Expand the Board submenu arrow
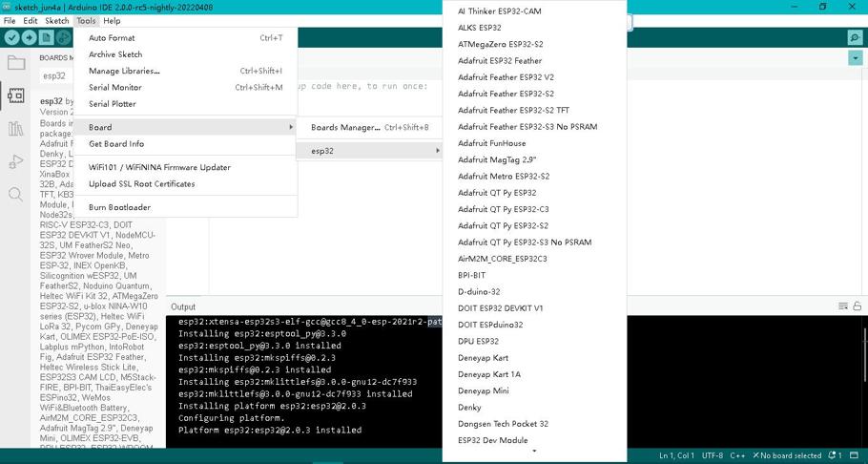Screen dimensions: 868x464 291,128
